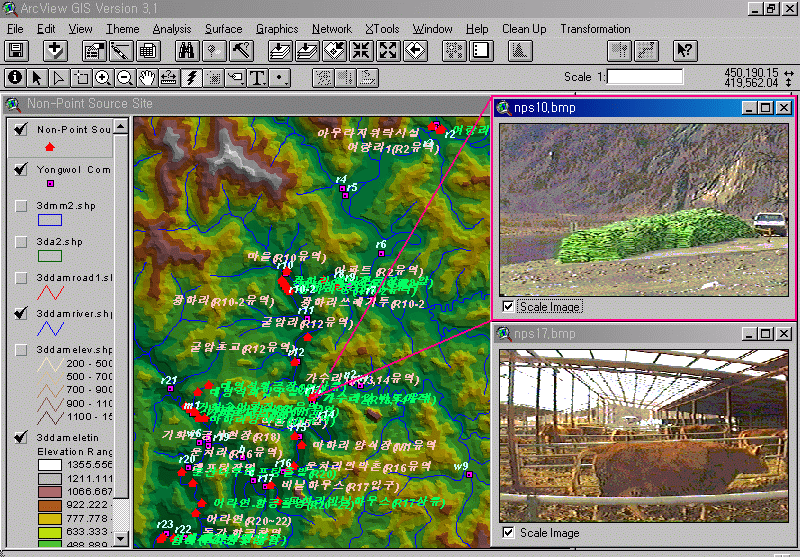Image resolution: width=802 pixels, height=557 pixels.
Task: Click the Clear Selected Features icon
Action: click(481, 51)
